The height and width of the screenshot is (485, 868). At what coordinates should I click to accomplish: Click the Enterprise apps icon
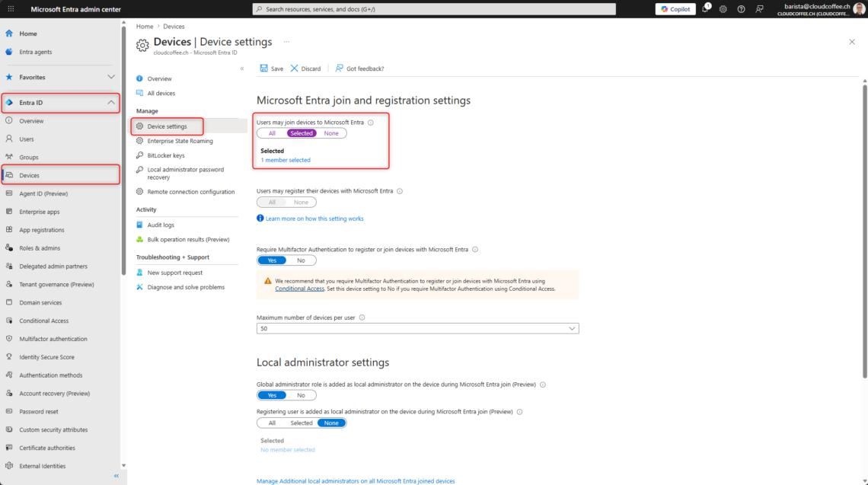click(9, 212)
